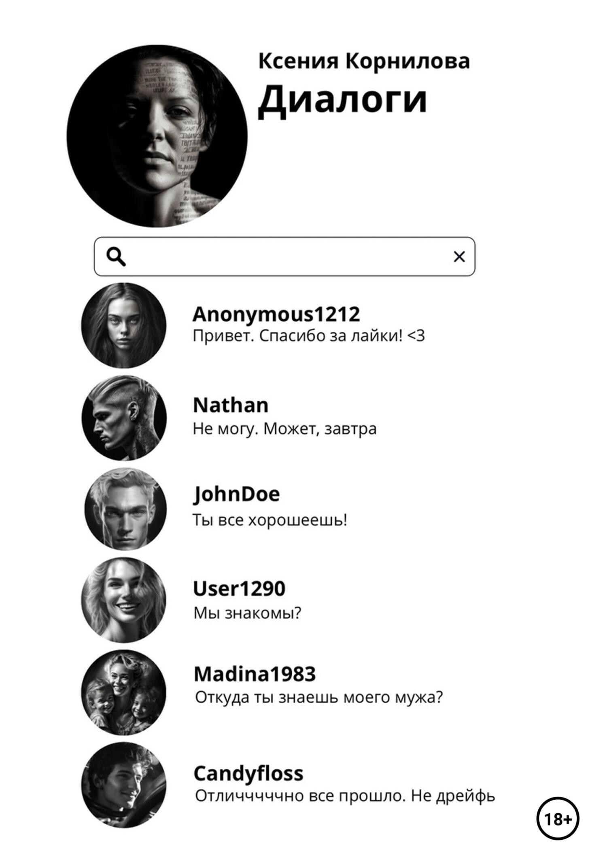This screenshot has height=868, width=607.
Task: Click the name Ксения Корнилова
Action: [x=364, y=62]
